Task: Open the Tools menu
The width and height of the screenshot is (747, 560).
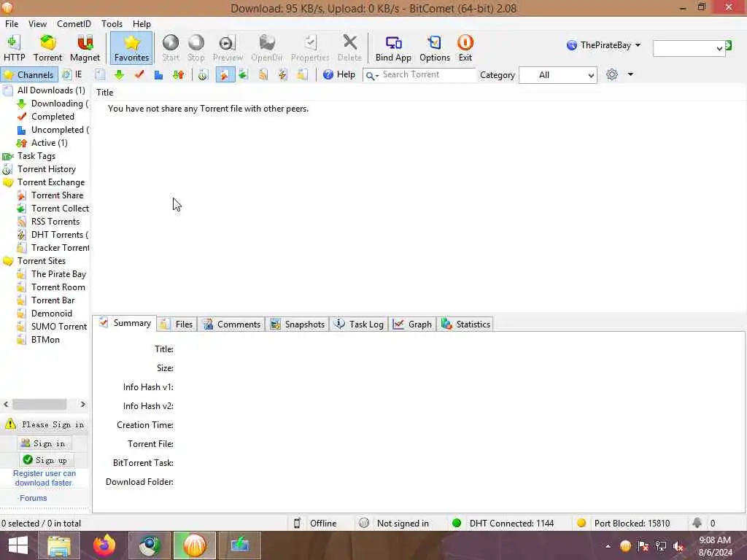Action: pyautogui.click(x=112, y=24)
